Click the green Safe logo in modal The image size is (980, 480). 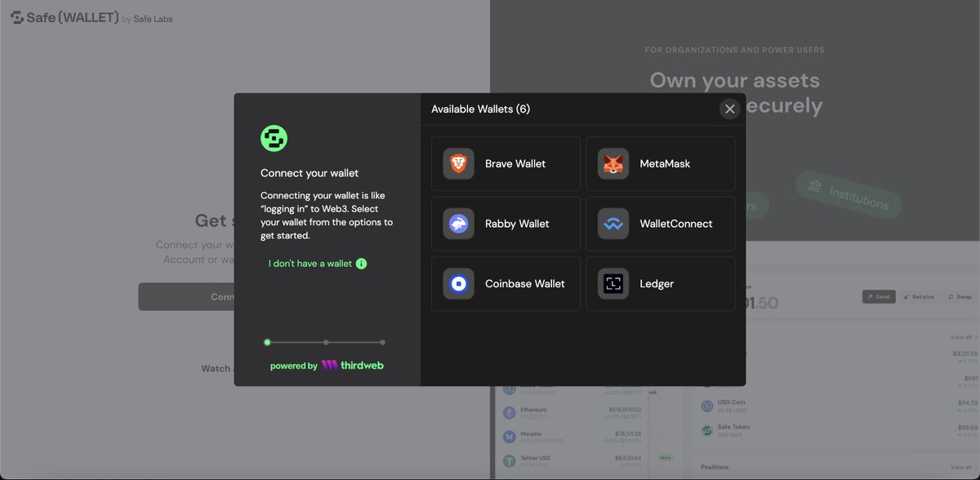274,138
